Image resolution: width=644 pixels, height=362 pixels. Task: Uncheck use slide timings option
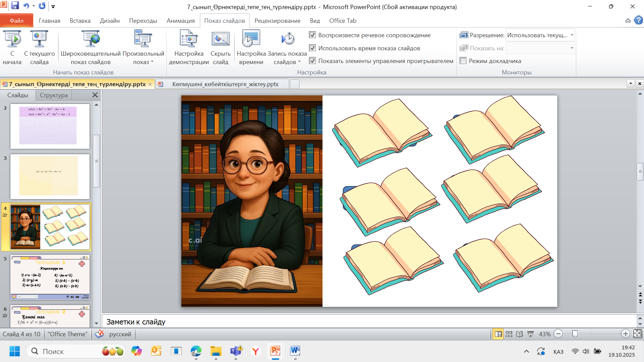[x=313, y=48]
